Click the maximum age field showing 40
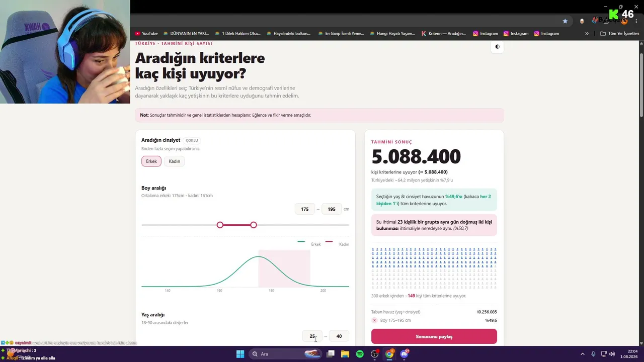The height and width of the screenshot is (362, 644). [339, 336]
